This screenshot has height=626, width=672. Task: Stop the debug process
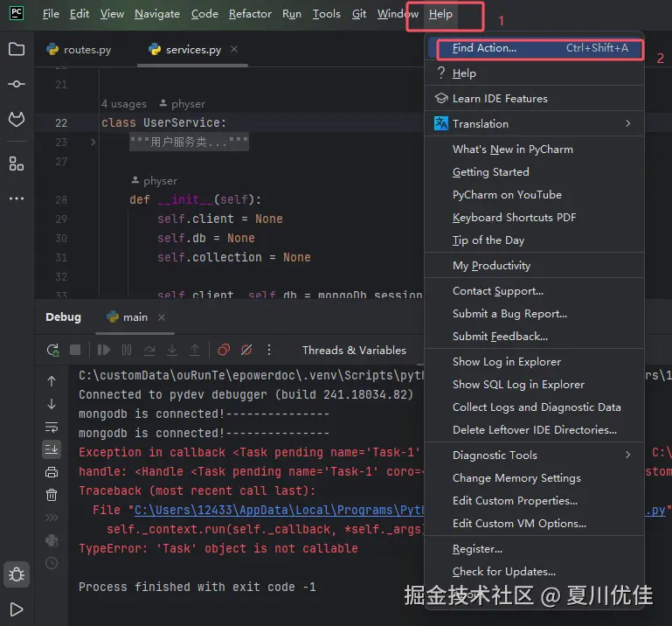coord(75,350)
